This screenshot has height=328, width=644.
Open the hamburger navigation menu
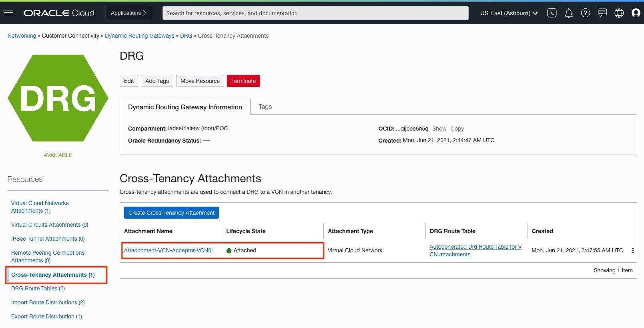click(x=8, y=13)
